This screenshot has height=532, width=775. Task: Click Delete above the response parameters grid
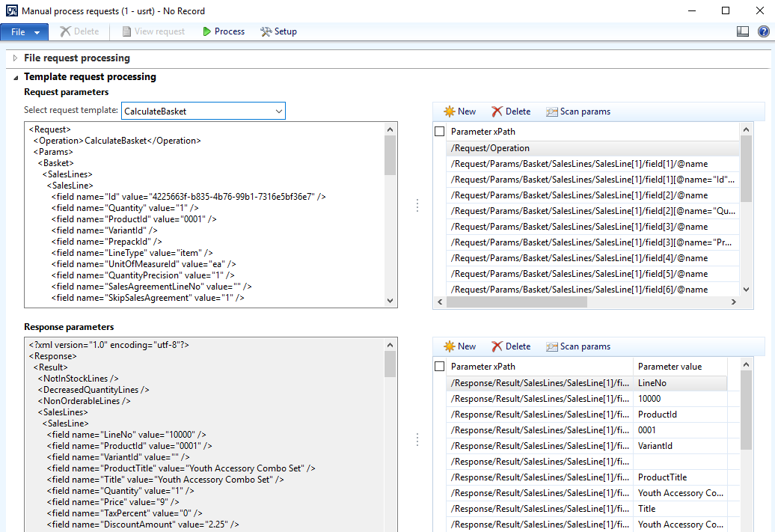tap(511, 346)
